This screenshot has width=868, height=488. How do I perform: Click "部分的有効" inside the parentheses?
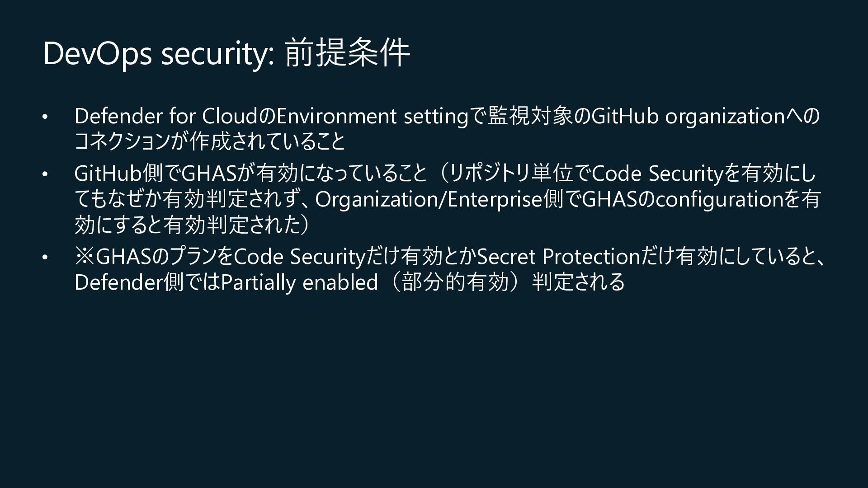coord(455,282)
